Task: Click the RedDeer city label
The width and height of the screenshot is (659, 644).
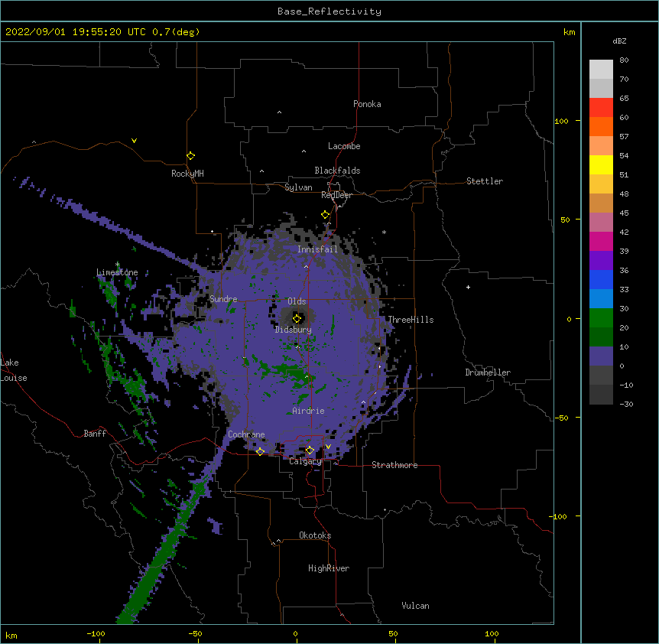Action: pos(336,195)
